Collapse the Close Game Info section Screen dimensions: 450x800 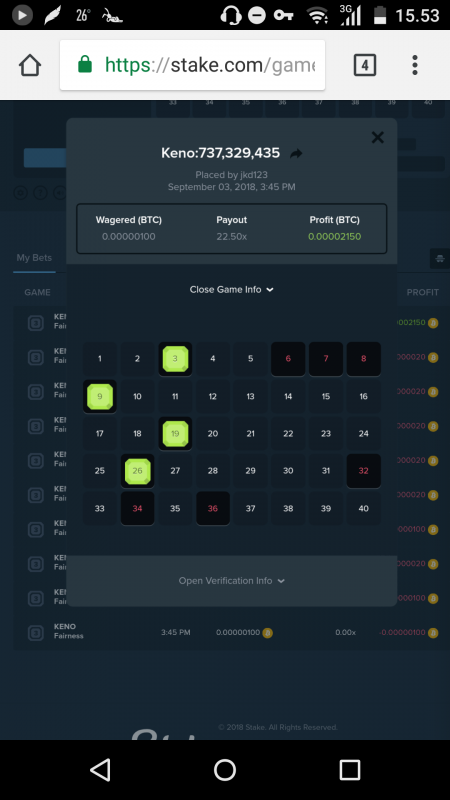coord(232,289)
